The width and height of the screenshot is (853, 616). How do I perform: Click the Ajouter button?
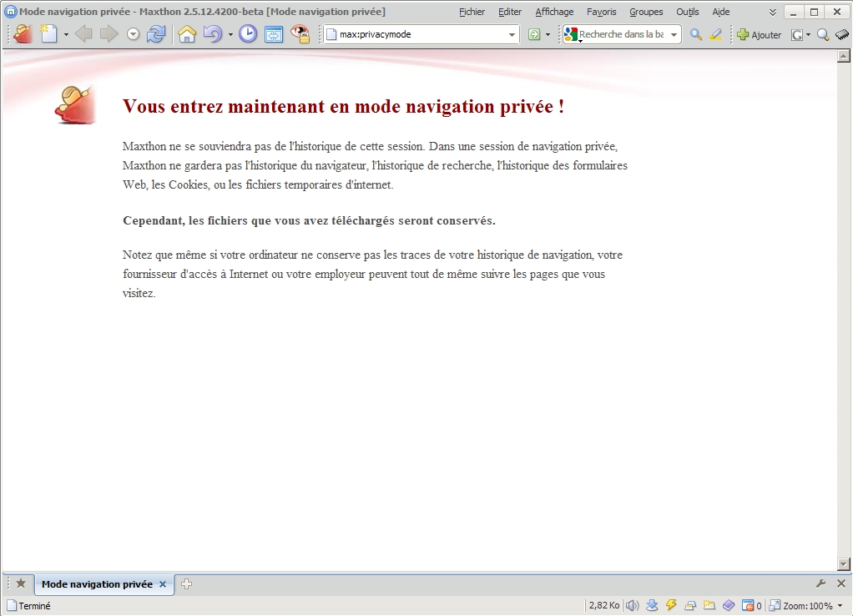[x=759, y=35]
